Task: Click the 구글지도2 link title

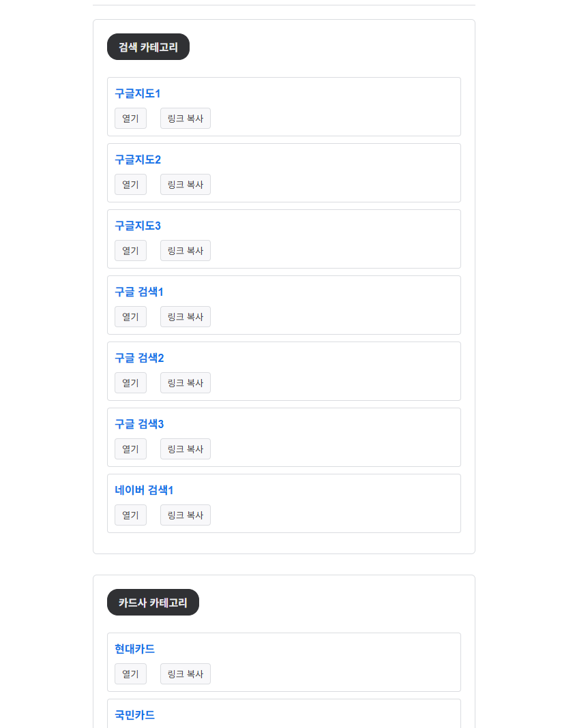Action: click(x=136, y=160)
